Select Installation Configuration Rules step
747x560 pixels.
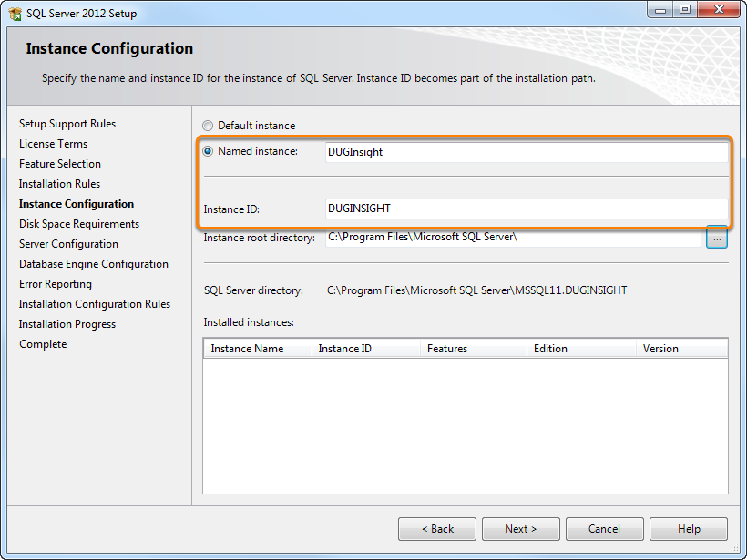point(95,304)
